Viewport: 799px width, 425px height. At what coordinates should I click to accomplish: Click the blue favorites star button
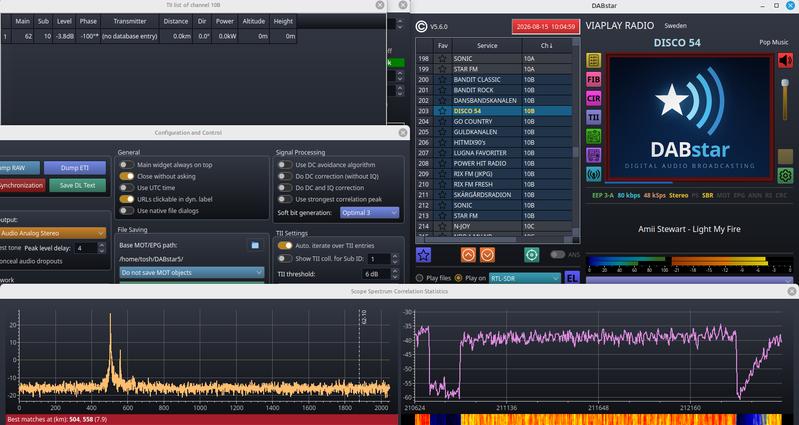(x=423, y=255)
